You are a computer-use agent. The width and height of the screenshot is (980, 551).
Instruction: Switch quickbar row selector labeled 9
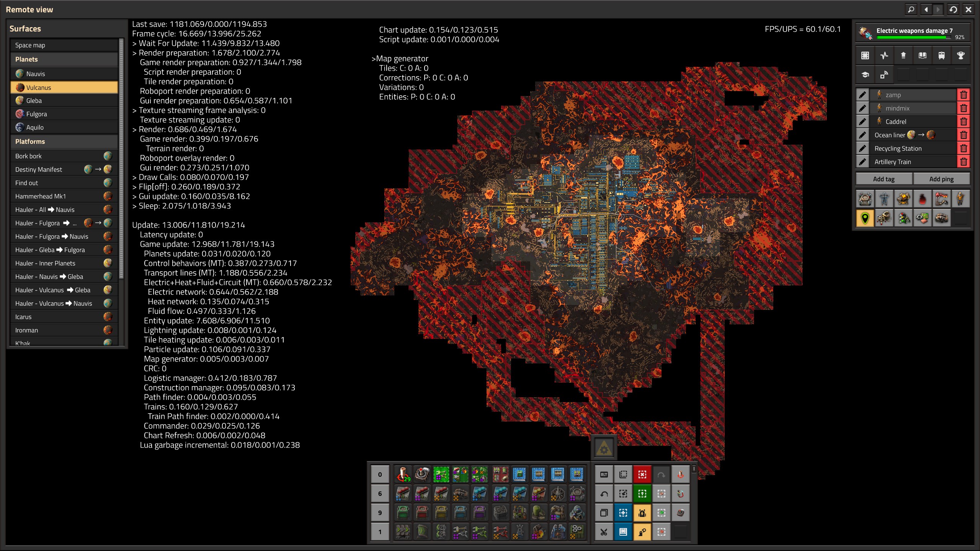380,513
